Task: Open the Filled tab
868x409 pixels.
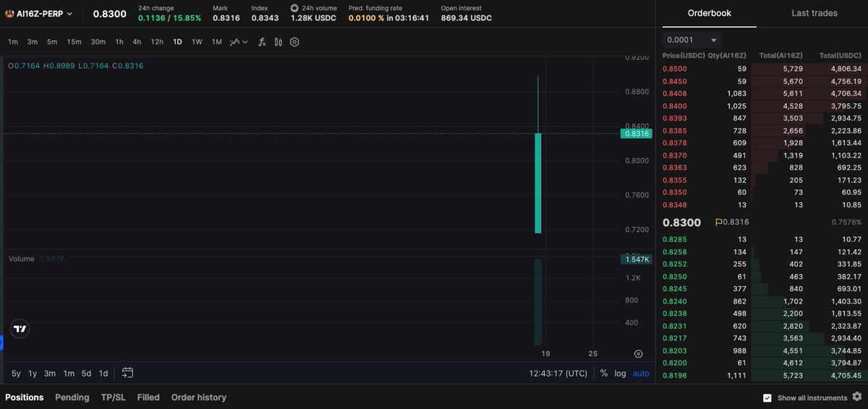Action: pos(148,397)
